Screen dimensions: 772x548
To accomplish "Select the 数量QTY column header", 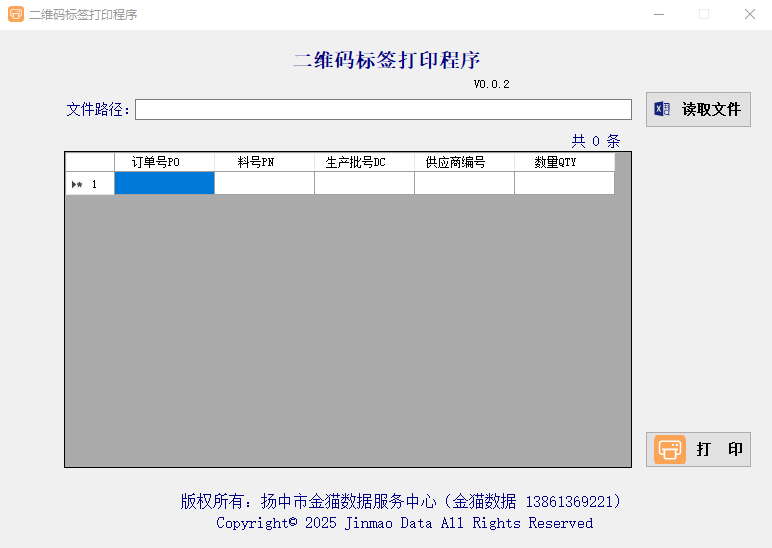I will point(564,162).
